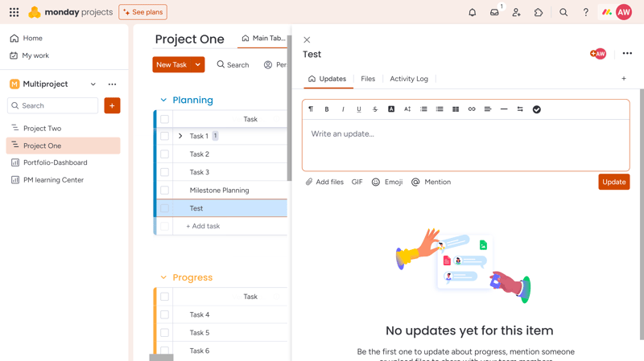This screenshot has width=644, height=361.
Task: Expand Task 1 subitems
Action: pyautogui.click(x=180, y=136)
